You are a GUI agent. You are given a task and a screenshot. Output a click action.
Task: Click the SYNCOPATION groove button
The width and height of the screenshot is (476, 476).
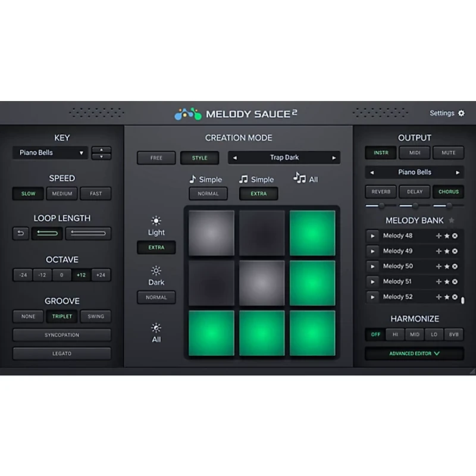[x=62, y=334]
